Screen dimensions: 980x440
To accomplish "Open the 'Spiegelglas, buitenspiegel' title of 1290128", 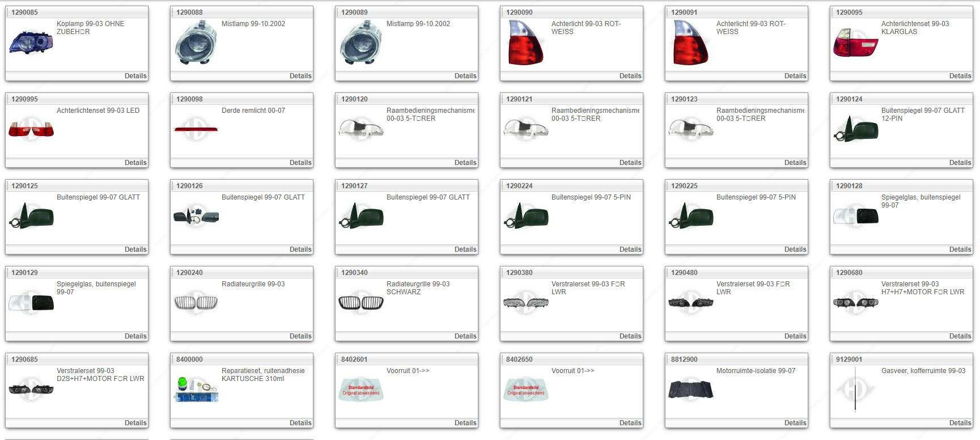I will click(x=920, y=197).
